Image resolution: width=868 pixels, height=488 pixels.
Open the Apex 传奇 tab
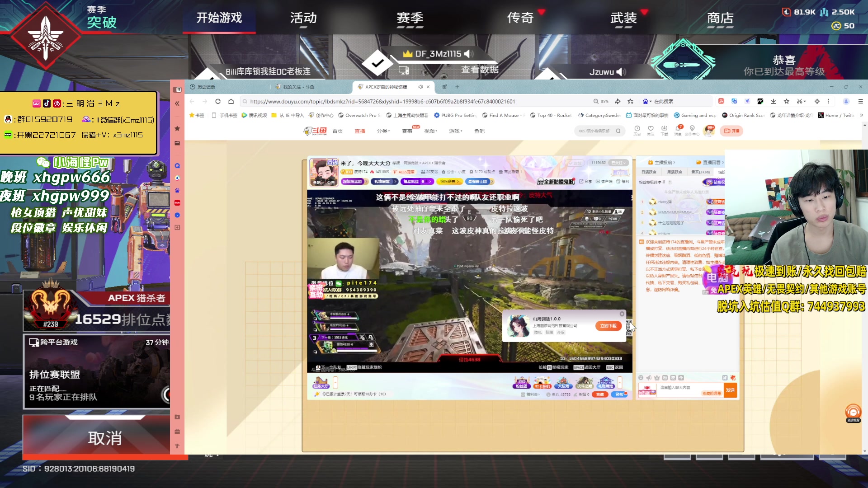click(x=520, y=18)
